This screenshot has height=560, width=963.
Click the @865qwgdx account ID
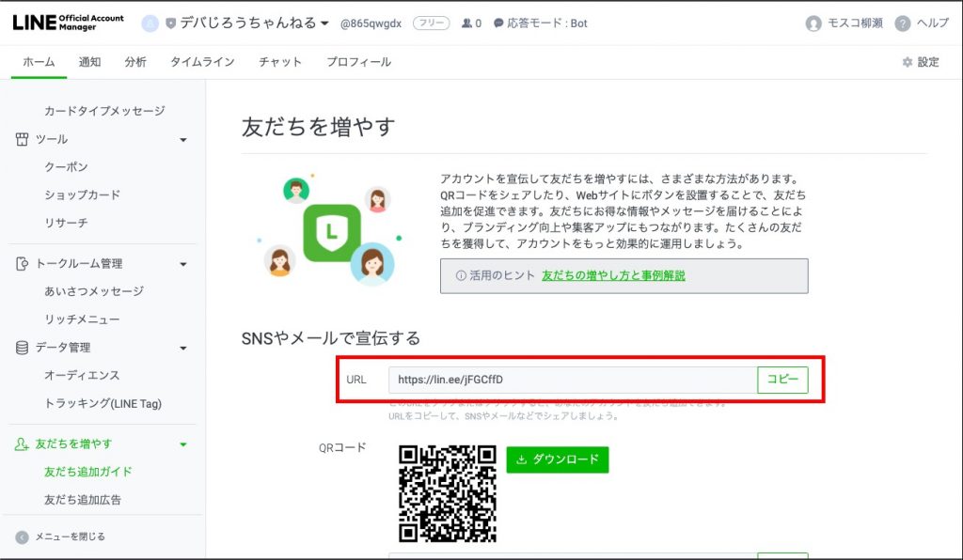click(371, 23)
